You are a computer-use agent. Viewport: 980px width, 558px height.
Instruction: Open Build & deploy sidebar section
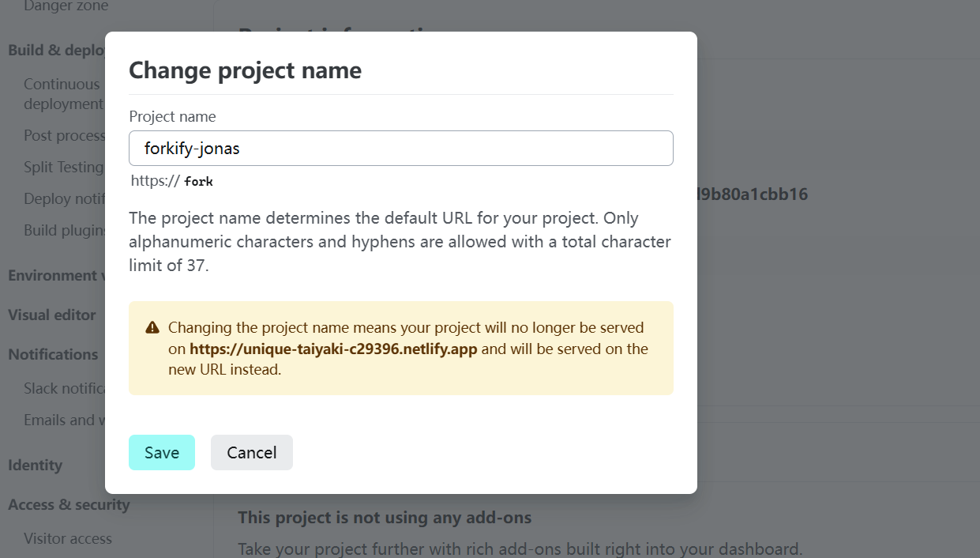[x=56, y=50]
